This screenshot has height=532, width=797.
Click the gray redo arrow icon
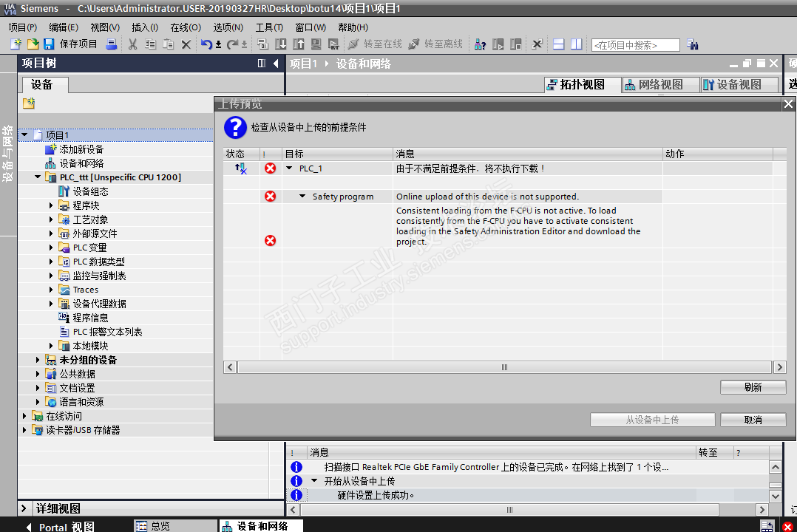232,44
